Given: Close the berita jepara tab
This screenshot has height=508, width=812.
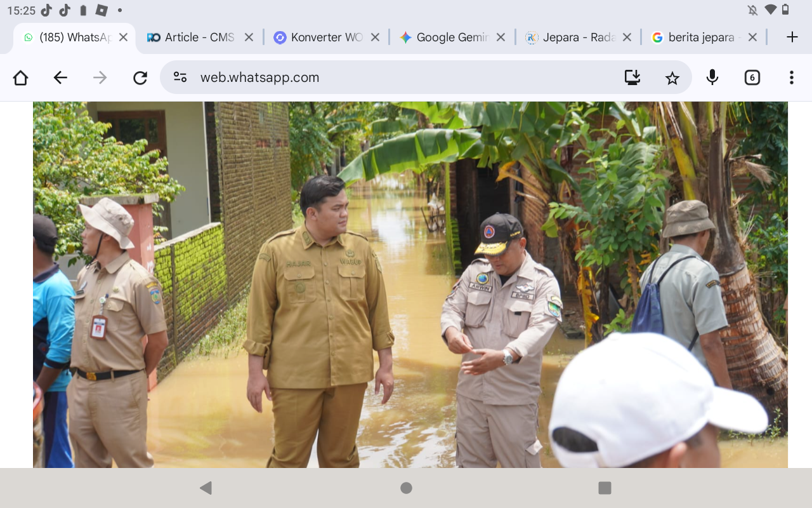Looking at the screenshot, I should tap(752, 37).
